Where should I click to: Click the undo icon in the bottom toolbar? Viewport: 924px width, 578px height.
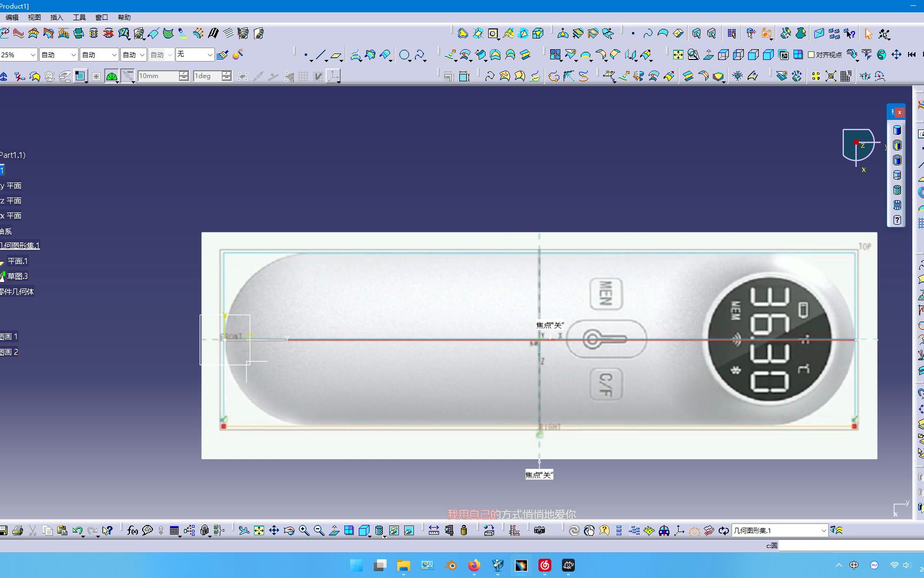point(78,530)
